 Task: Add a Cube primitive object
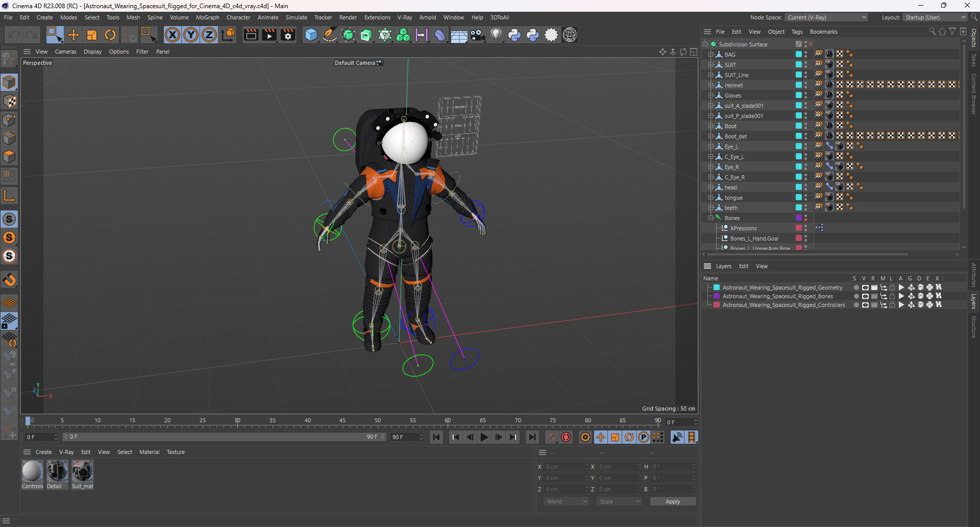pyautogui.click(x=311, y=35)
